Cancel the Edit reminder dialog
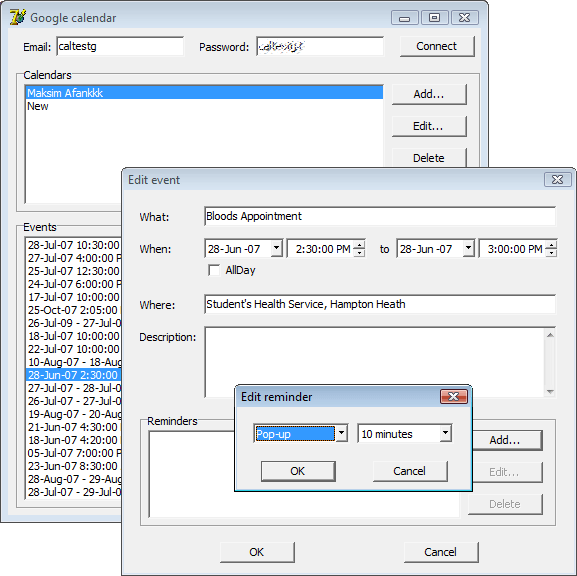 (410, 471)
